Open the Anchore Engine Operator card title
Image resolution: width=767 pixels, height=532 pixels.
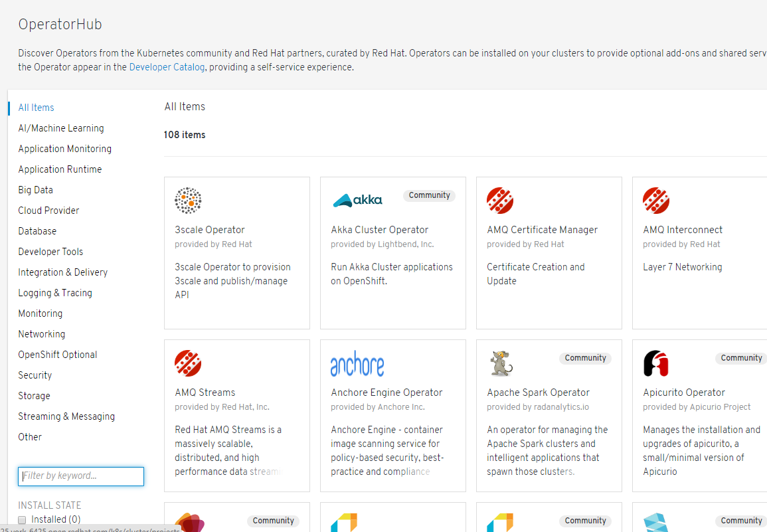point(386,393)
